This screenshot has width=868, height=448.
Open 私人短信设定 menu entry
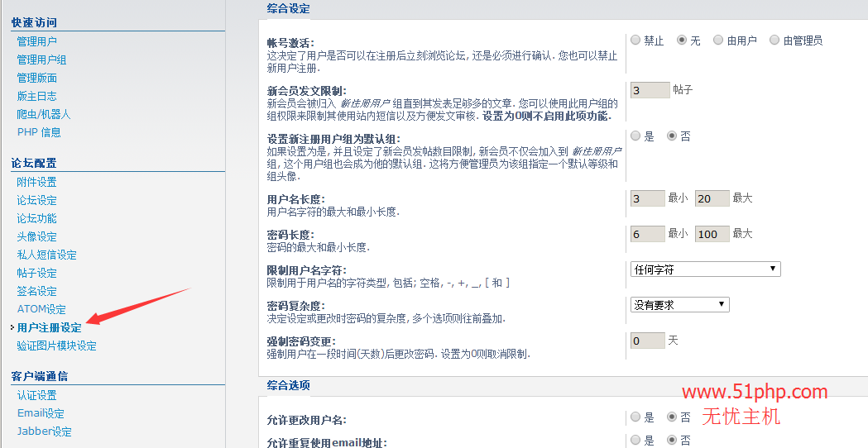[x=46, y=255]
